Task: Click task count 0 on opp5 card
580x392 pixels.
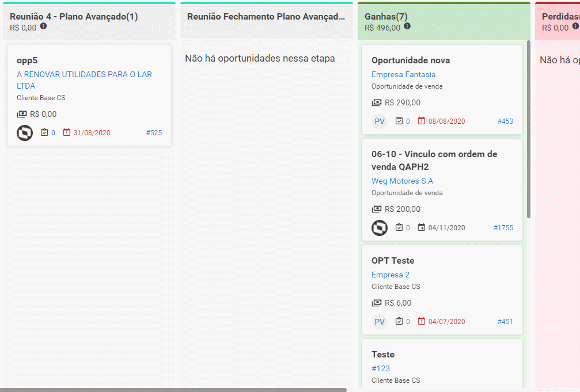Action: coord(53,133)
